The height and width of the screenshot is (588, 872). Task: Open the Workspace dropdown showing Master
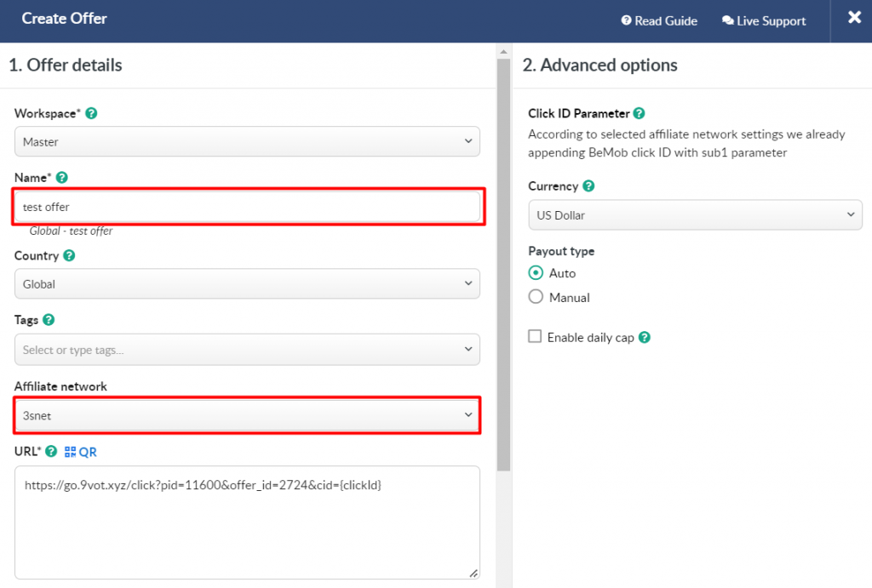(247, 142)
